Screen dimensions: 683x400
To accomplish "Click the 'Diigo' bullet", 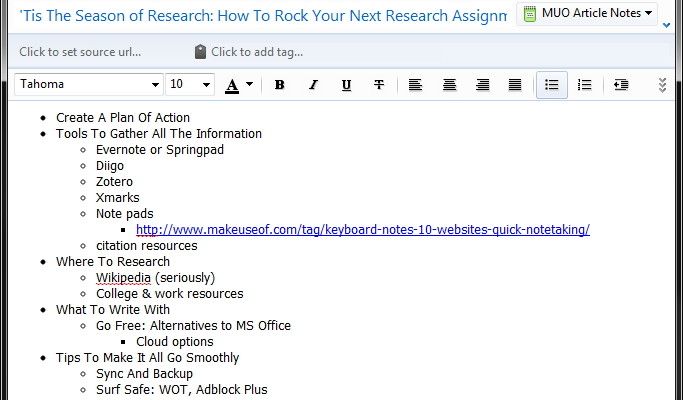I will pyautogui.click(x=110, y=166).
